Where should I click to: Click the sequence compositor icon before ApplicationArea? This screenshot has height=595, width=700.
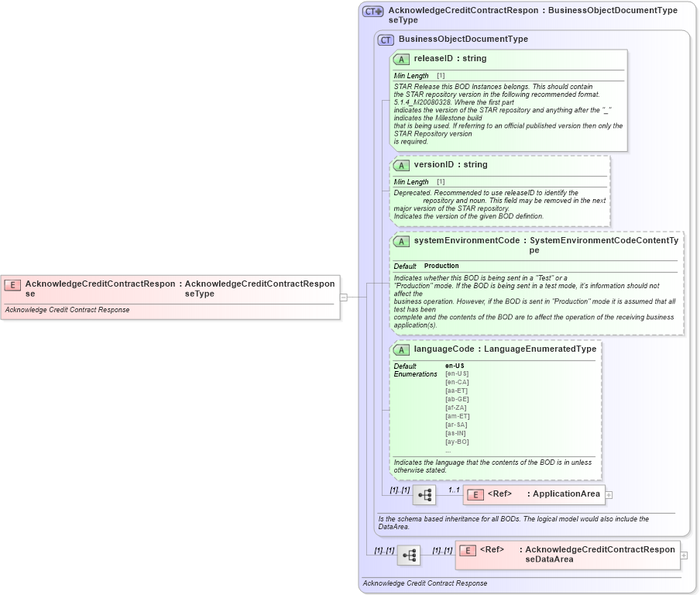tap(424, 494)
